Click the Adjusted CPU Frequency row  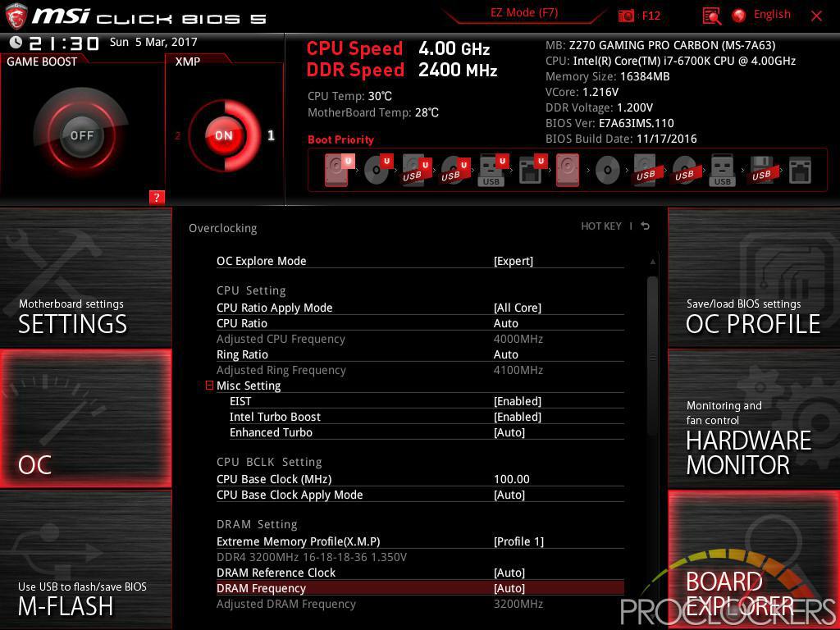420,339
